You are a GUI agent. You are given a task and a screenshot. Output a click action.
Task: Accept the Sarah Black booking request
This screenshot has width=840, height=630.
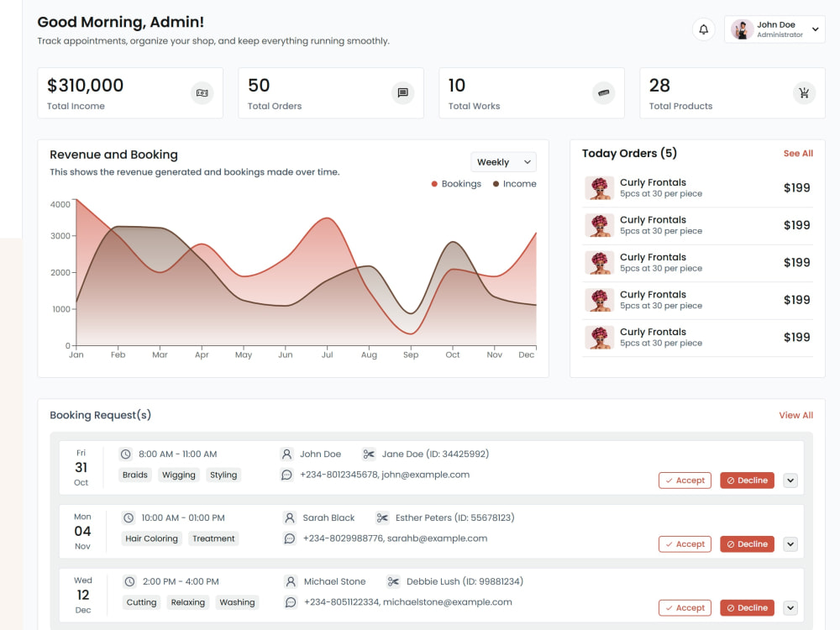pos(685,544)
